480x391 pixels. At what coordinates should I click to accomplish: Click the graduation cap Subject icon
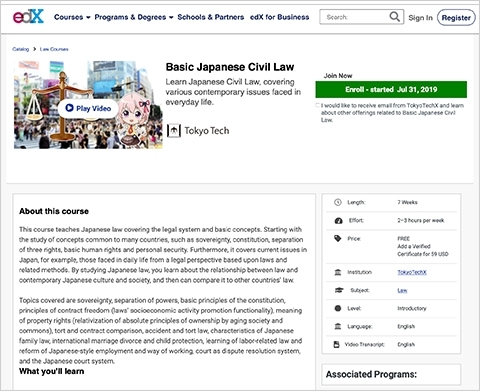click(339, 290)
